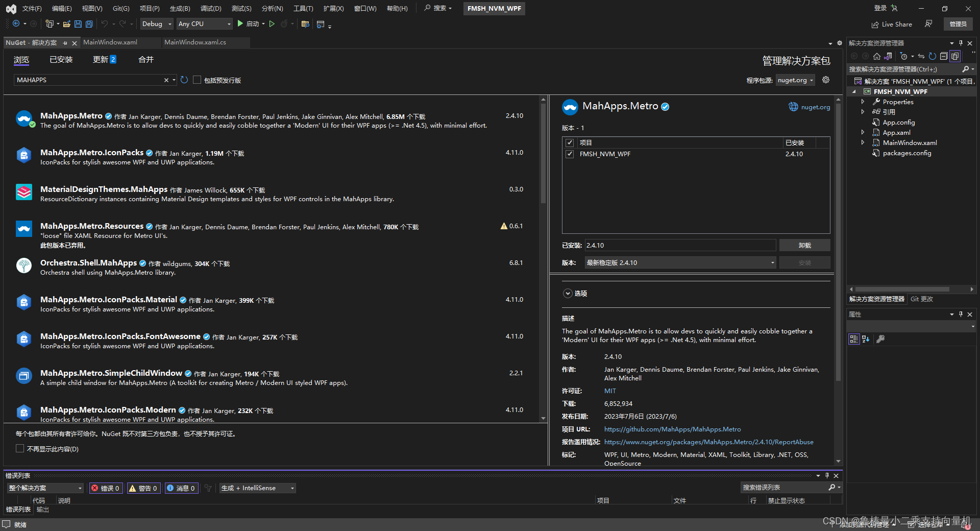Click the Solution Explorer search field
This screenshot has height=531, width=980.
pyautogui.click(x=903, y=69)
